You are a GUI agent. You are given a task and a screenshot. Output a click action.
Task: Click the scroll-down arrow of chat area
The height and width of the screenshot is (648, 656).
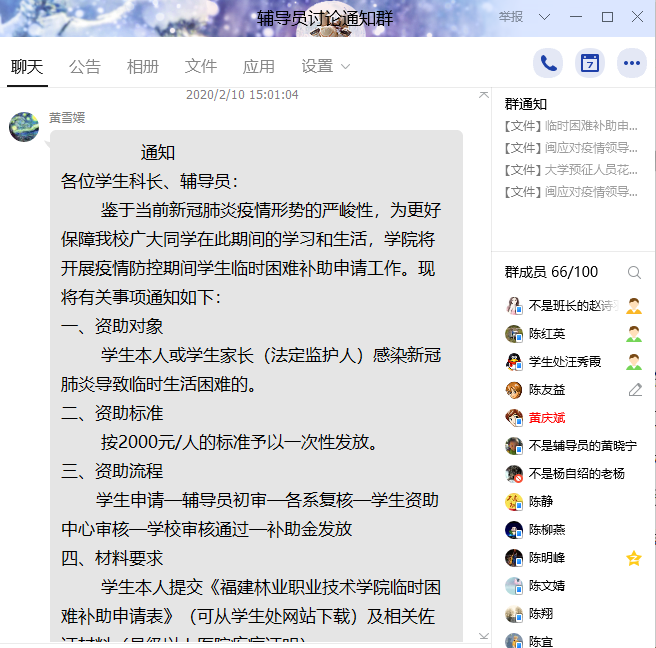[x=484, y=636]
